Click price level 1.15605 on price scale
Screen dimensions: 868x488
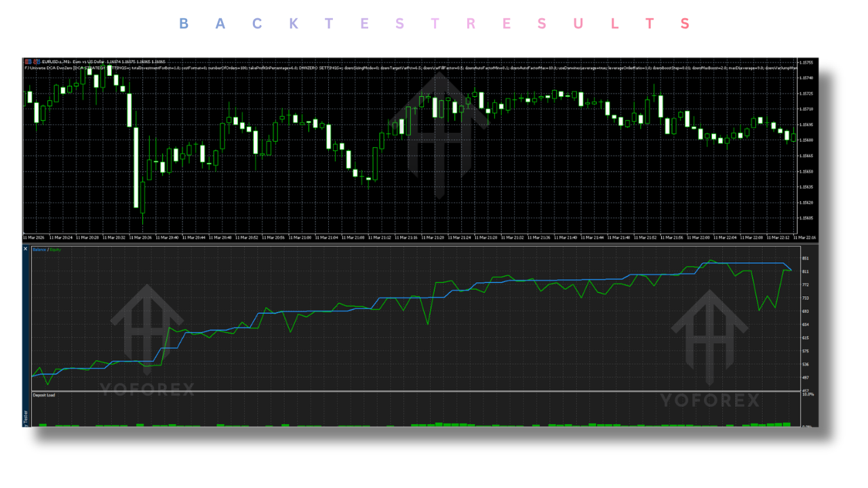806,218
